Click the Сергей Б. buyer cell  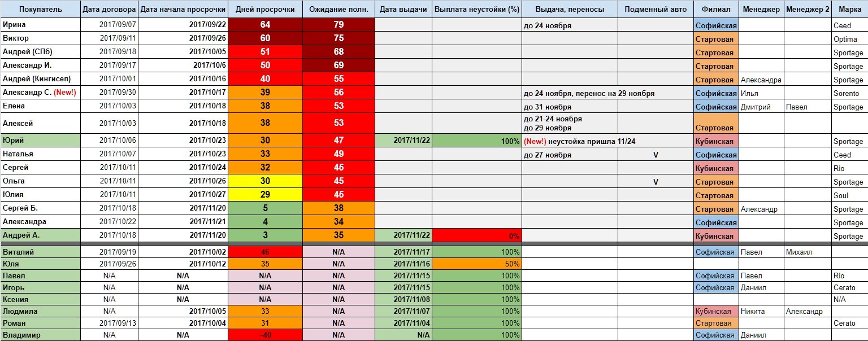[40, 208]
